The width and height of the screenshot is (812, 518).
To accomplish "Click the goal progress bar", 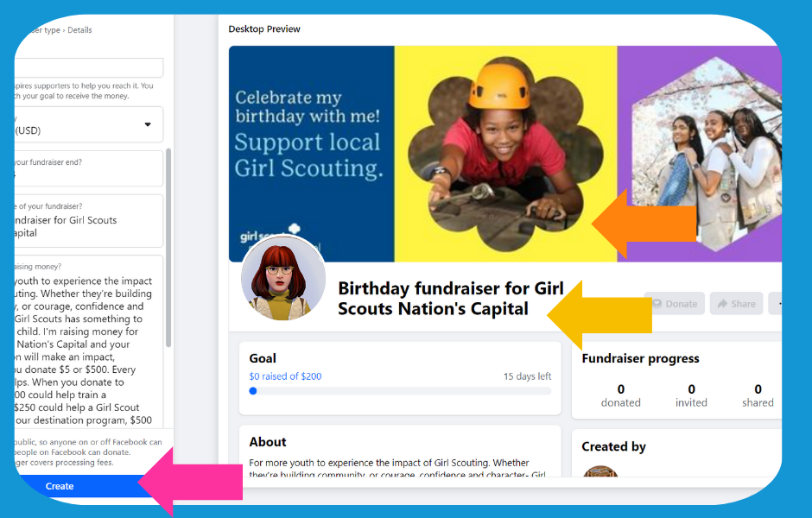I will click(400, 391).
